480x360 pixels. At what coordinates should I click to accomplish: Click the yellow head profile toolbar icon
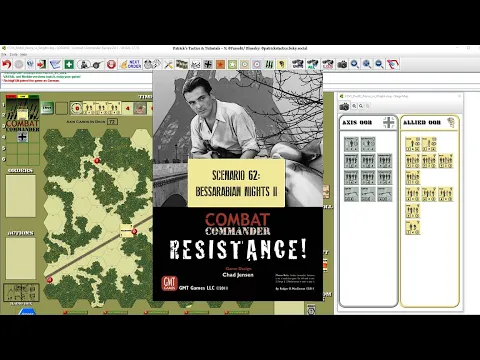click(281, 64)
